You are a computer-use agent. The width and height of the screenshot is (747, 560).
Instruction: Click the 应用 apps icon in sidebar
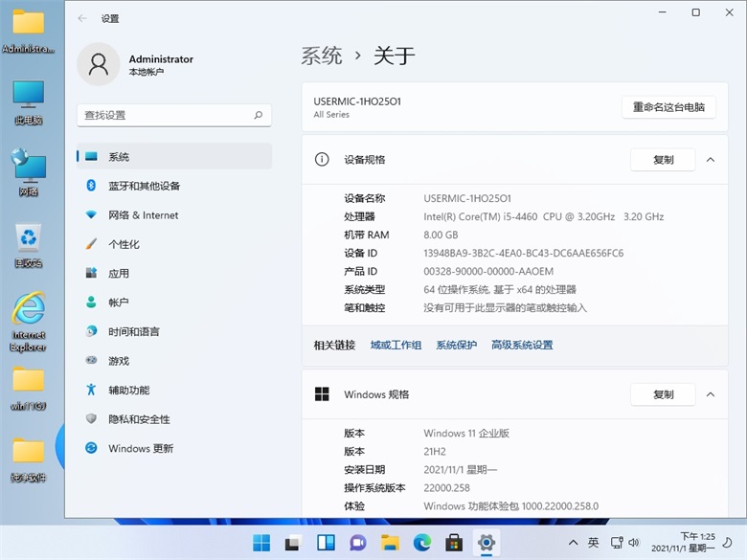point(91,274)
